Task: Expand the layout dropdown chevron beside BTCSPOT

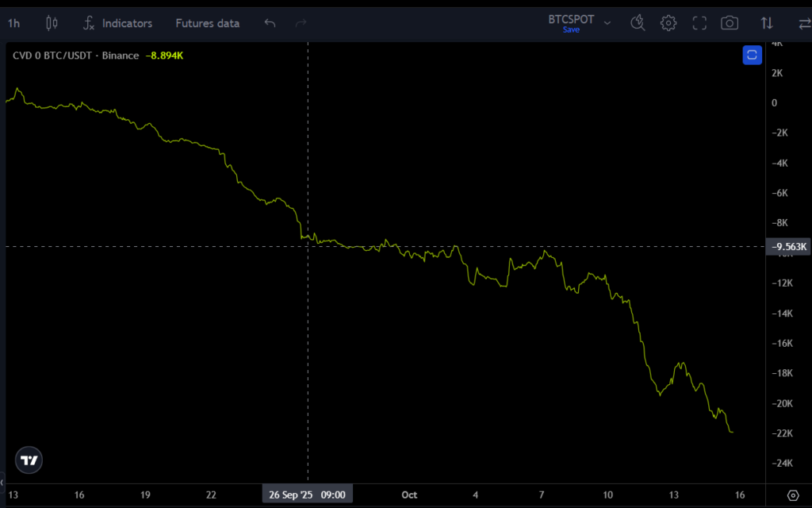Action: (x=607, y=23)
